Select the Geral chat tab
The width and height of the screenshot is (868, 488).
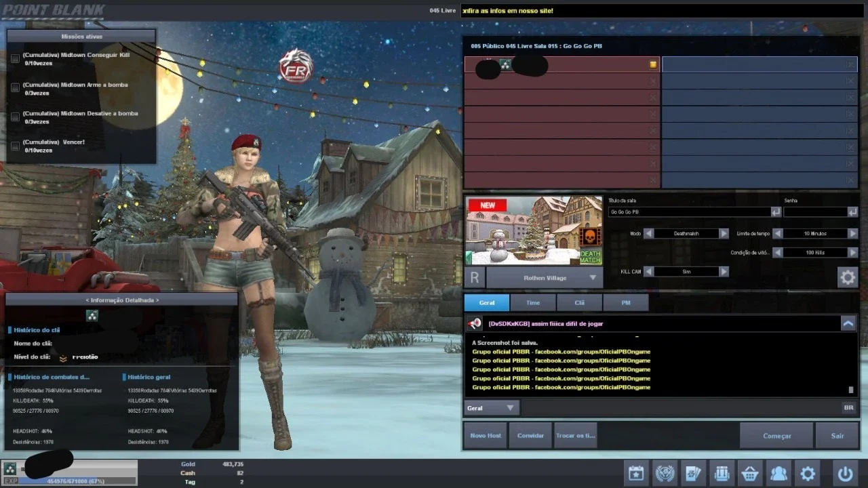point(487,302)
